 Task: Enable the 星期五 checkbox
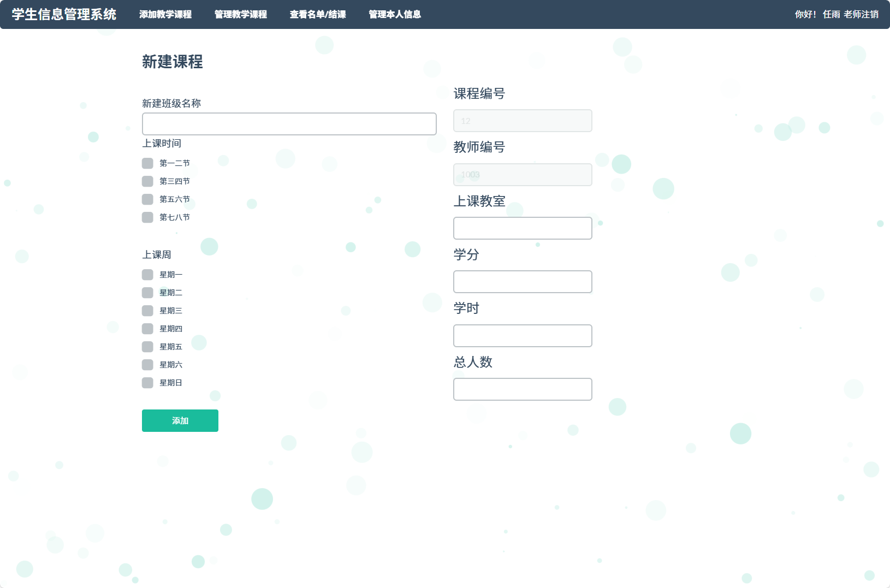pos(147,346)
